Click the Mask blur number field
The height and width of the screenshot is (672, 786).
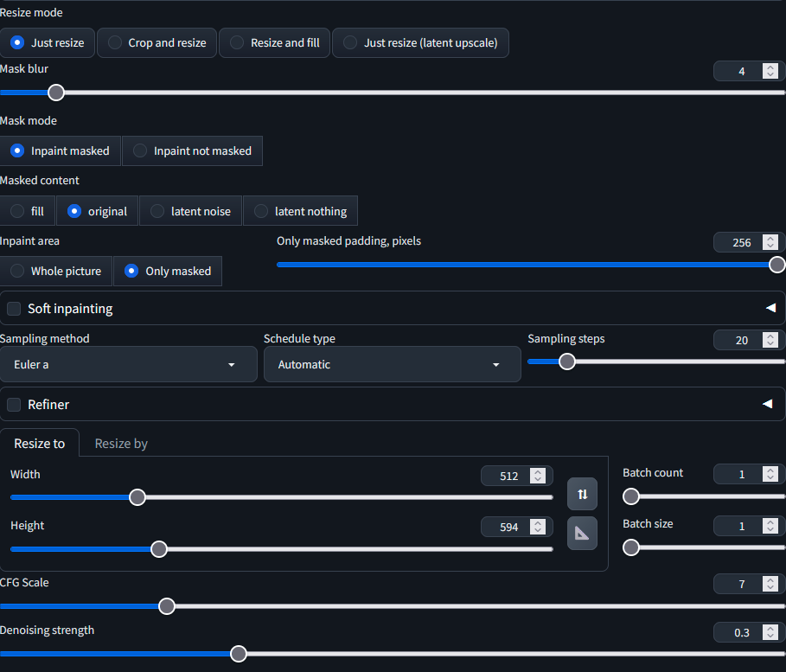click(750, 71)
